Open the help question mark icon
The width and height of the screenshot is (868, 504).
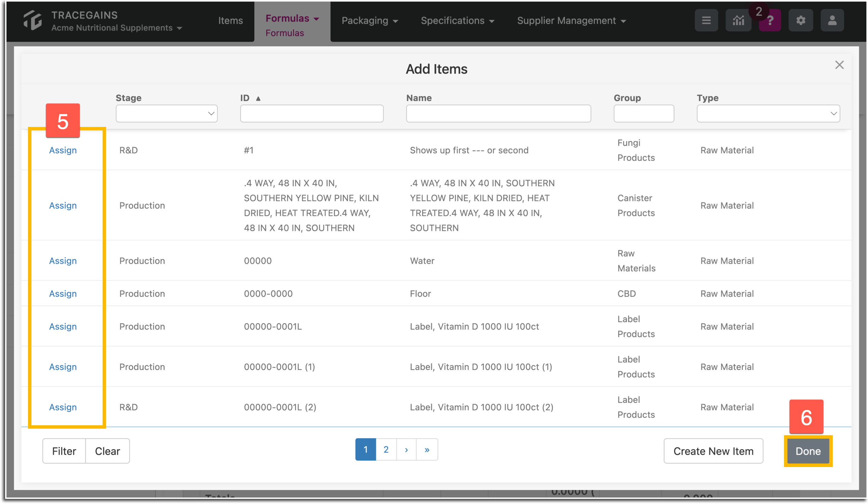(x=770, y=21)
